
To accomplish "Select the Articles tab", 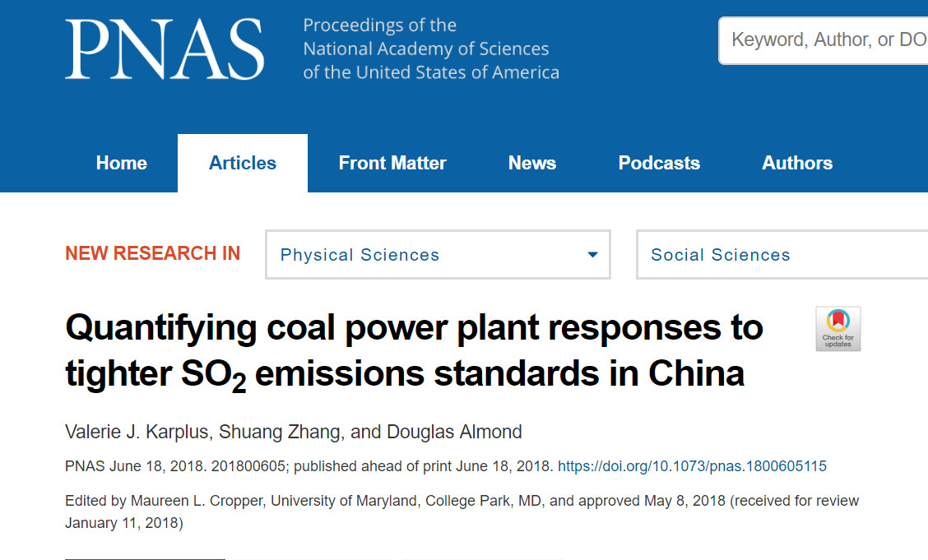I will [x=243, y=163].
